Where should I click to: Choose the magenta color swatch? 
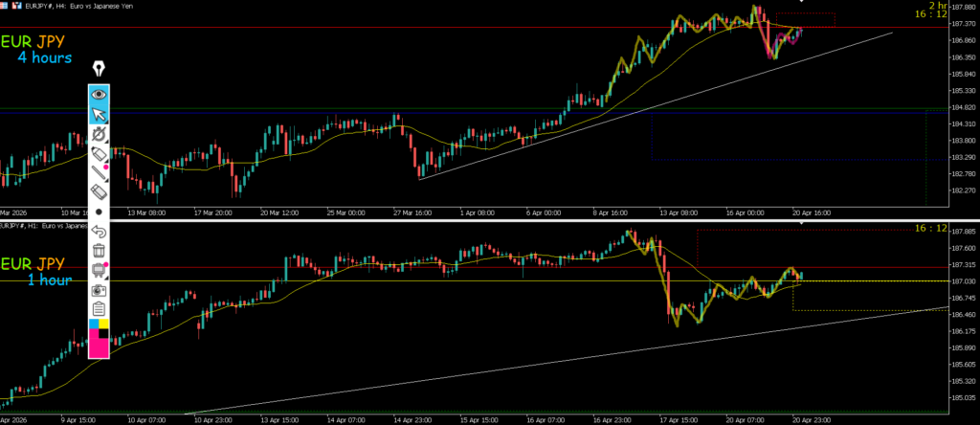pos(99,347)
